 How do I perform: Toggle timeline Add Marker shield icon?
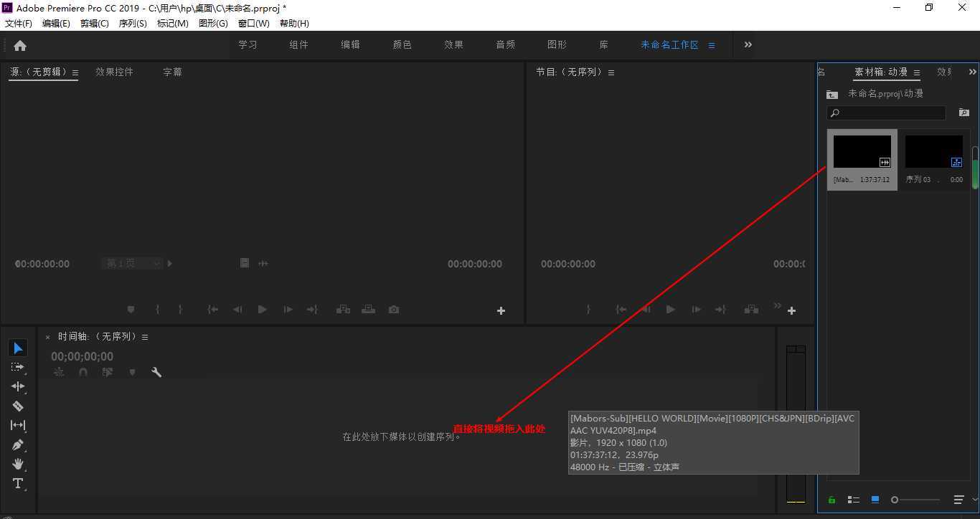tap(132, 372)
